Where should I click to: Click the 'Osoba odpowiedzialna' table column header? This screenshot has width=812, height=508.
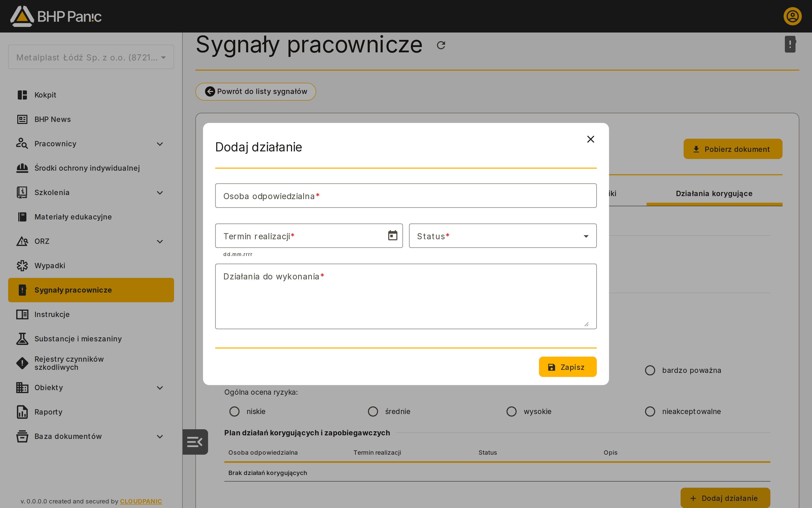[263, 453]
